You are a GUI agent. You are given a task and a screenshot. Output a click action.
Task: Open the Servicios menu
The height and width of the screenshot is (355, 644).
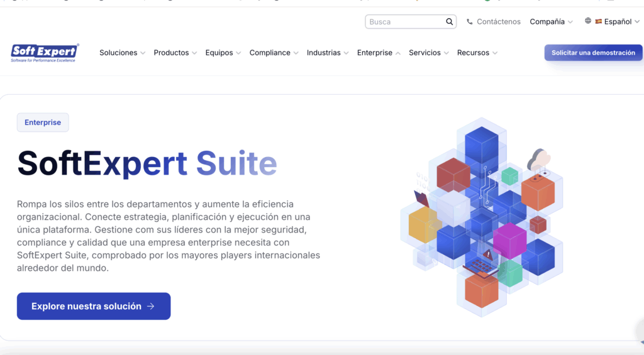(429, 53)
